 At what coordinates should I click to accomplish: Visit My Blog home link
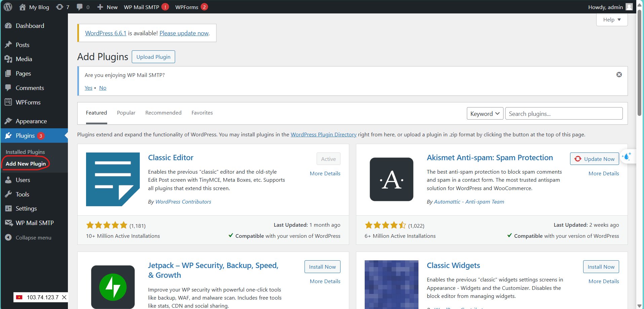tap(34, 7)
